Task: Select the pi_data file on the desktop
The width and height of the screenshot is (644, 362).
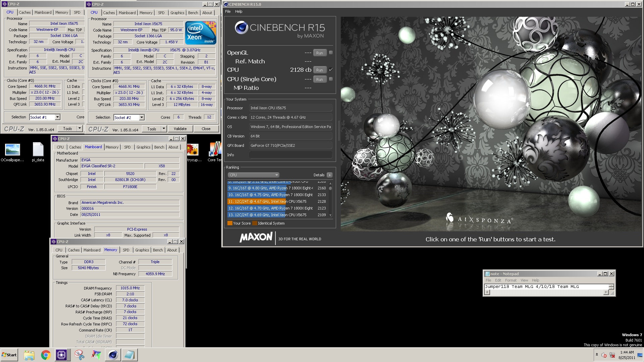Action: pyautogui.click(x=38, y=153)
